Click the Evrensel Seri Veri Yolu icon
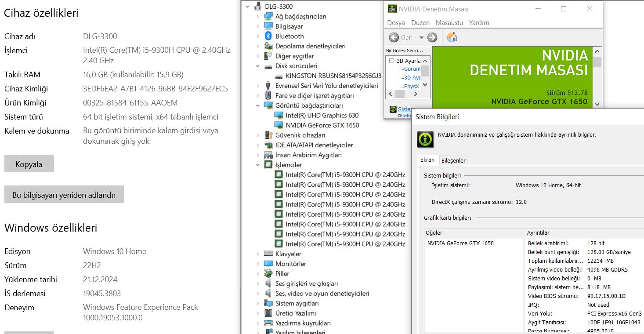Screen dimensions: 644x334 (268, 86)
